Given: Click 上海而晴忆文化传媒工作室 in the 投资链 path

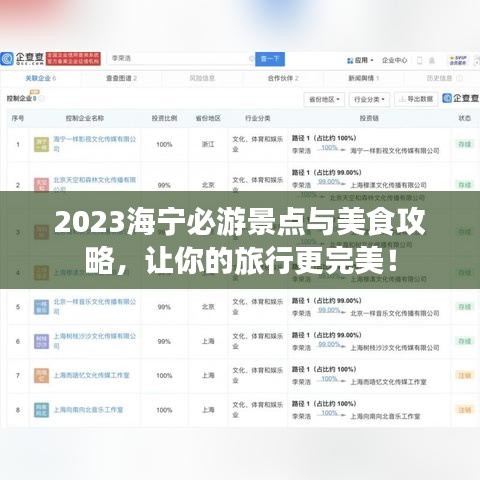Looking at the screenshot, I should (388, 382).
